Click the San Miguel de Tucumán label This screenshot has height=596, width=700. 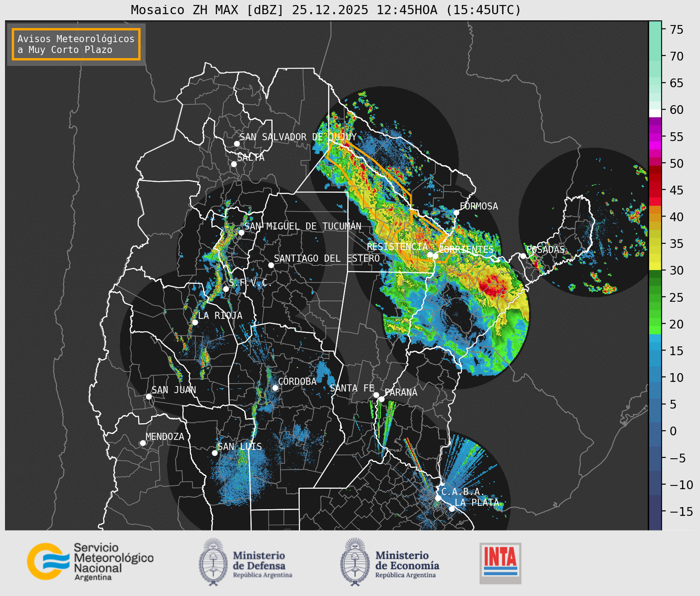click(x=303, y=226)
